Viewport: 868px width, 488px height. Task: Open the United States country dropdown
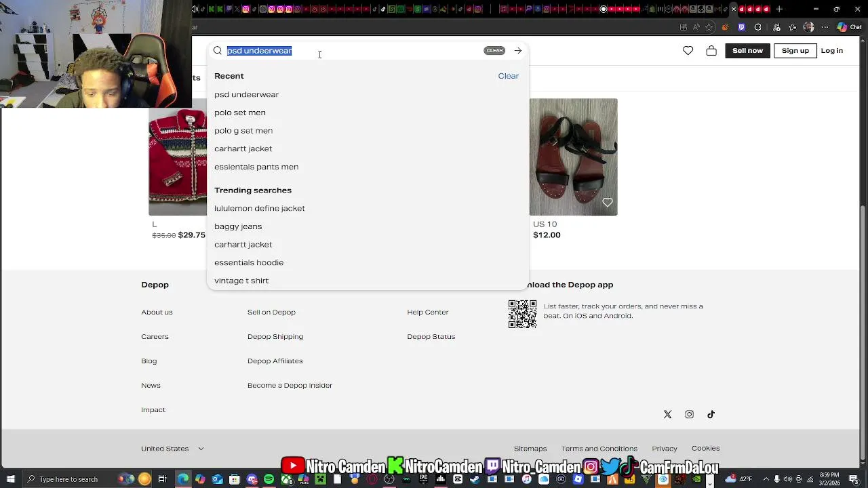[x=172, y=449]
